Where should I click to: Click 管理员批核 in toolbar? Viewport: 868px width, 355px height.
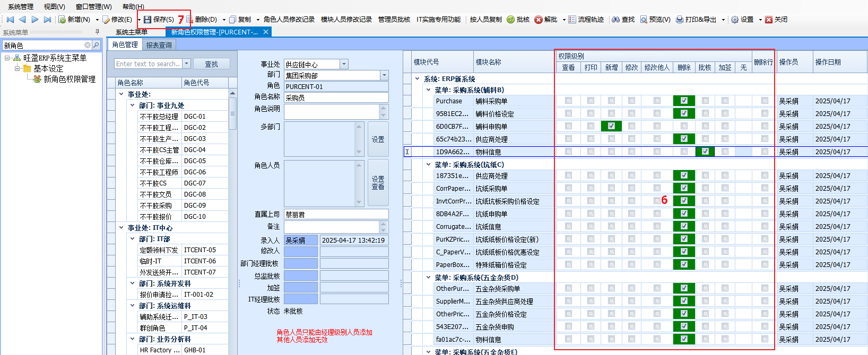pos(394,20)
